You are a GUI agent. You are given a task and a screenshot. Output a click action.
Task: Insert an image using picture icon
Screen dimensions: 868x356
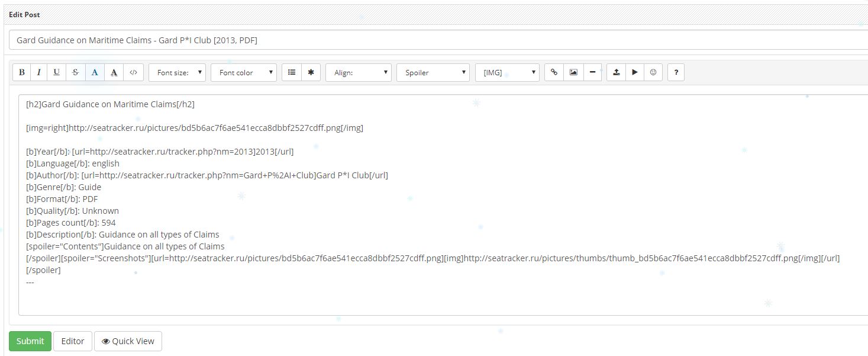tap(573, 72)
